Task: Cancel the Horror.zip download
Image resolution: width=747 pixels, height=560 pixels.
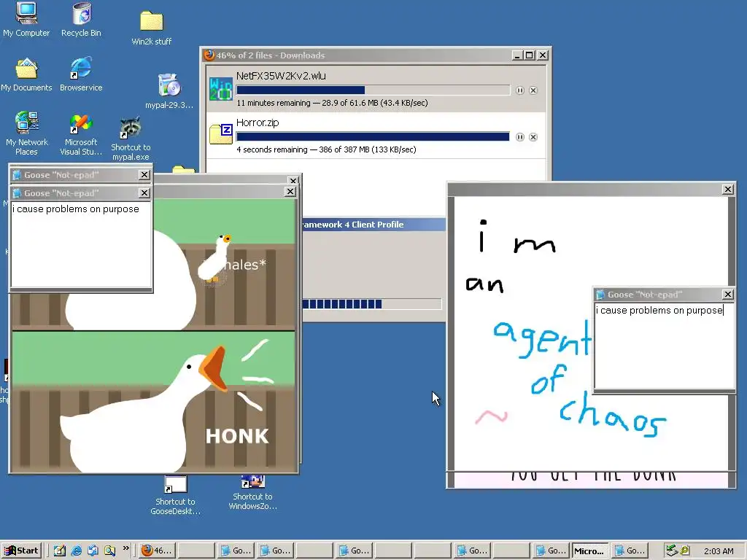Action: coord(533,137)
